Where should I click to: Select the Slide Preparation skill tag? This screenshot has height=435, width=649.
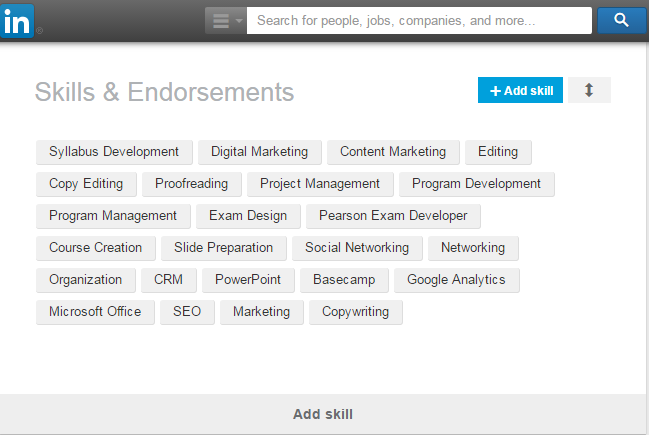224,248
